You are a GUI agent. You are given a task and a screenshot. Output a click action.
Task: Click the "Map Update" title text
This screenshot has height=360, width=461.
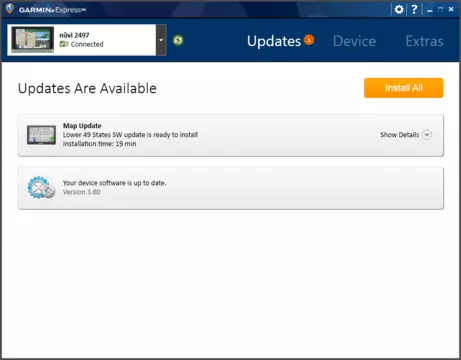[x=82, y=126]
